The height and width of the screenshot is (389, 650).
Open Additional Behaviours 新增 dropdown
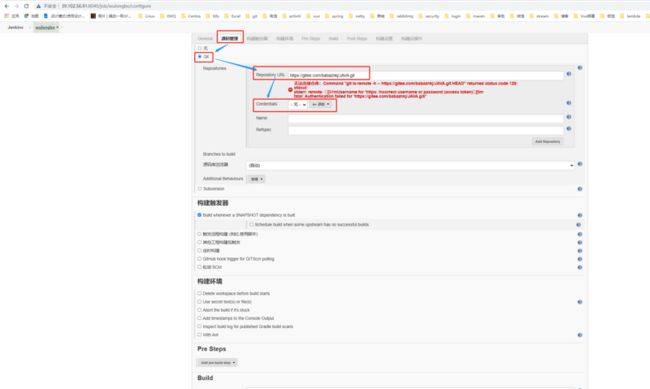pos(256,179)
